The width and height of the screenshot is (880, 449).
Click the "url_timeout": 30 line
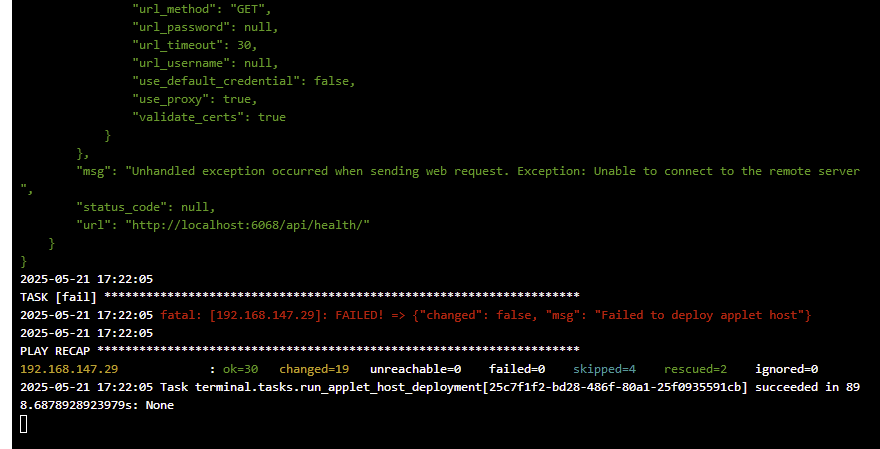pos(195,45)
